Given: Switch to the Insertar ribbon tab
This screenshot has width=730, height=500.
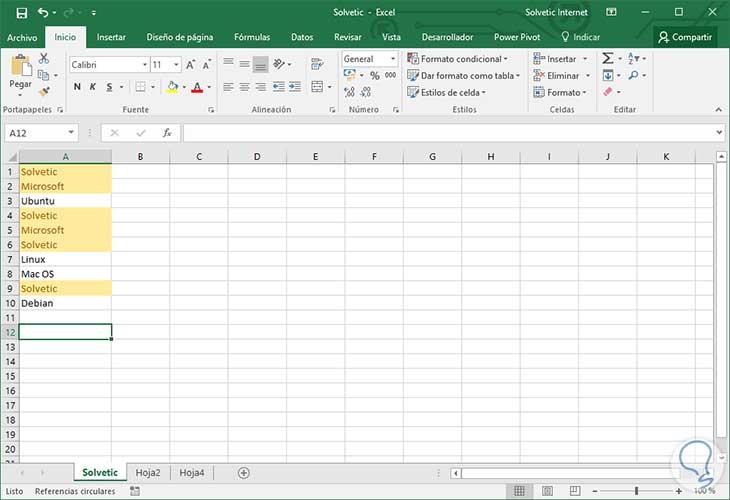Looking at the screenshot, I should click(x=111, y=37).
